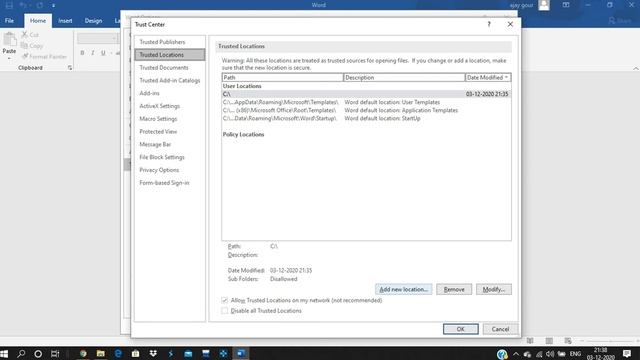Click the Undo icon in Quick Access Toolbar
Viewport: 640px width, 360px height.
pos(23,5)
